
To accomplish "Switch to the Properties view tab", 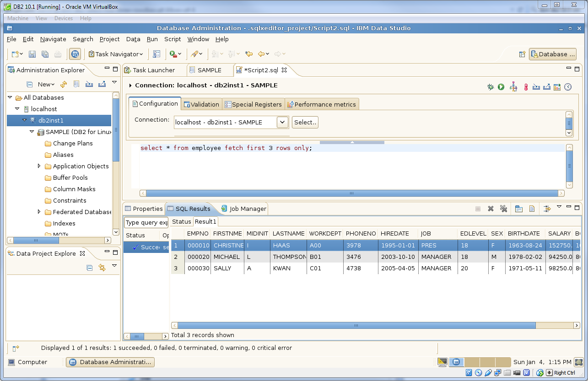I will 144,209.
